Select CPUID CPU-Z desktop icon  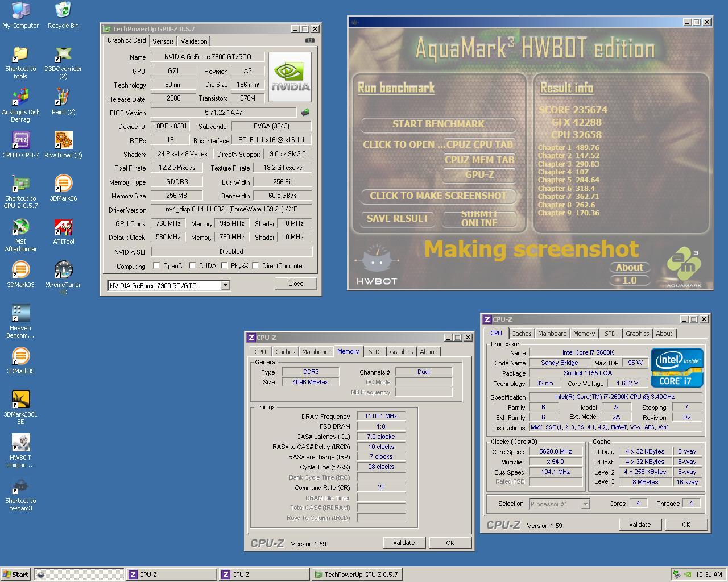click(20, 145)
